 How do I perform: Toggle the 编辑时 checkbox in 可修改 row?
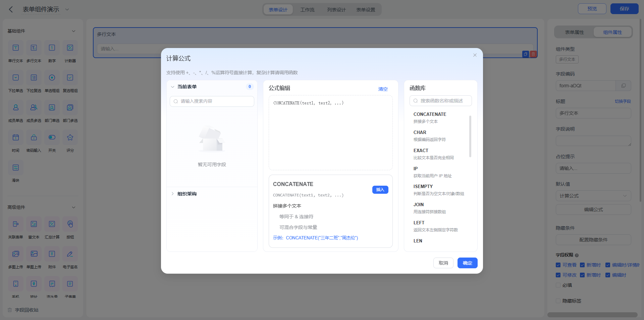(x=608, y=275)
